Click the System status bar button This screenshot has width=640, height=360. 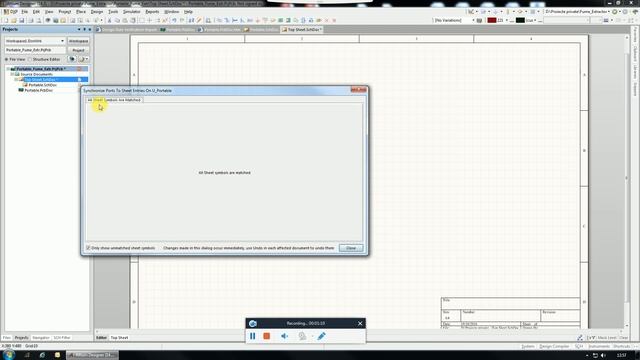[x=527, y=347]
